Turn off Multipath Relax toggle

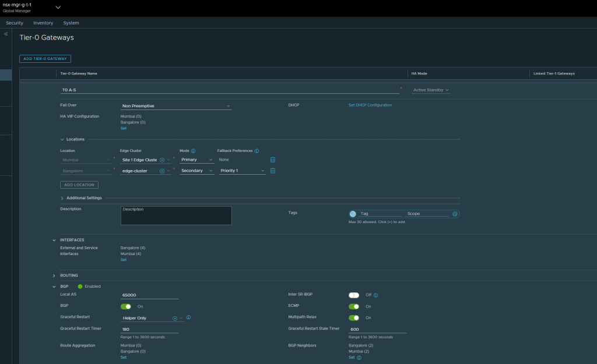(x=354, y=318)
